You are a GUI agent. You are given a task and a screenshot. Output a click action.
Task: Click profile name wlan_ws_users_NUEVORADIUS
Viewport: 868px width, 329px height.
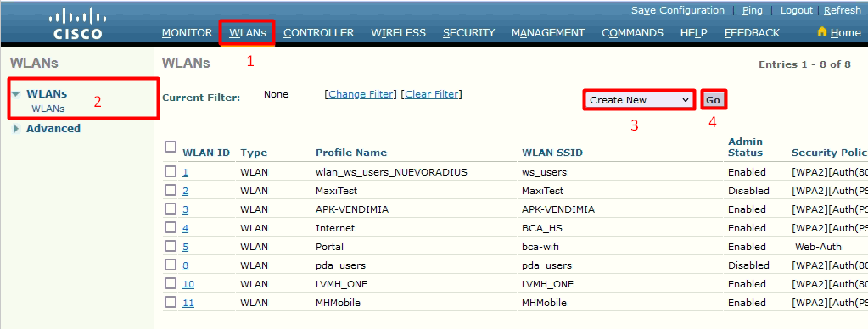391,172
